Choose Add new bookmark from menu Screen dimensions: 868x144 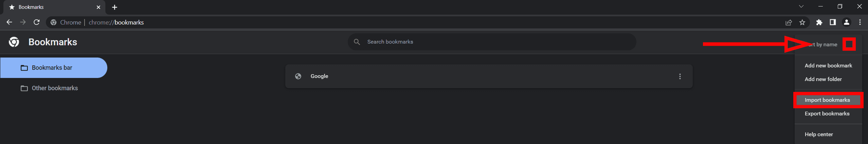[828, 66]
